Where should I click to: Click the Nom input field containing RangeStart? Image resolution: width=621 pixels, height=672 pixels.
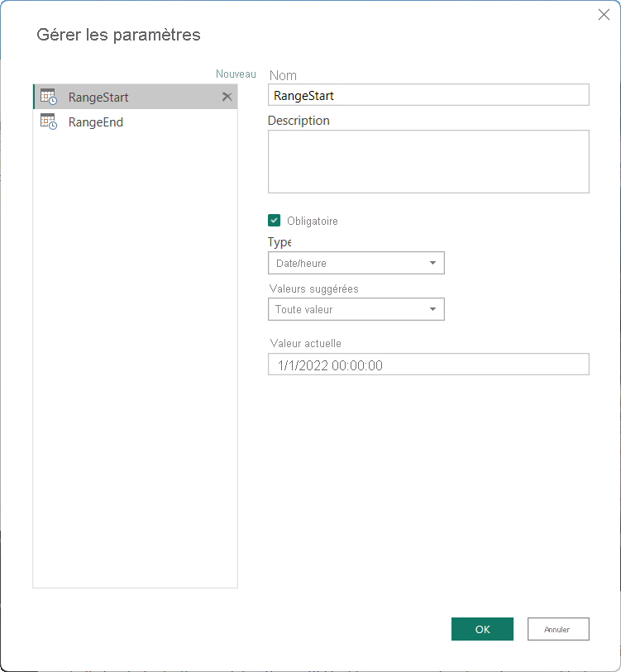click(428, 95)
